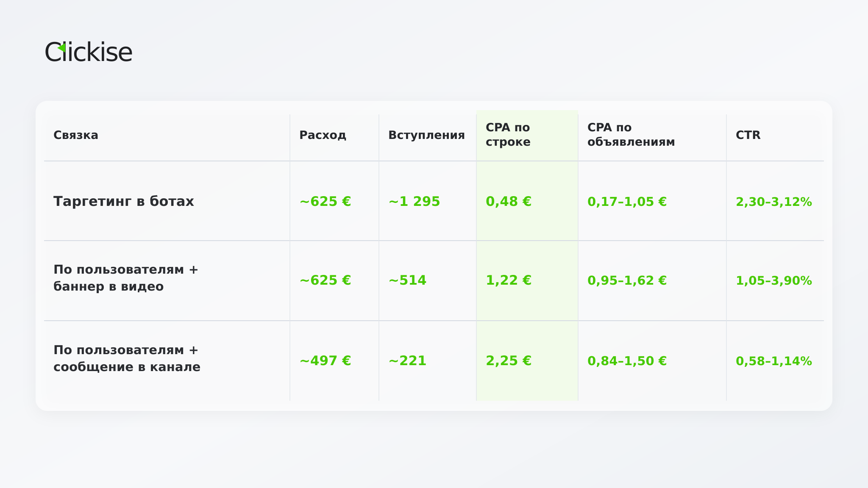Click the CPA по строке header
Screen dimensions: 868x488
pos(508,135)
